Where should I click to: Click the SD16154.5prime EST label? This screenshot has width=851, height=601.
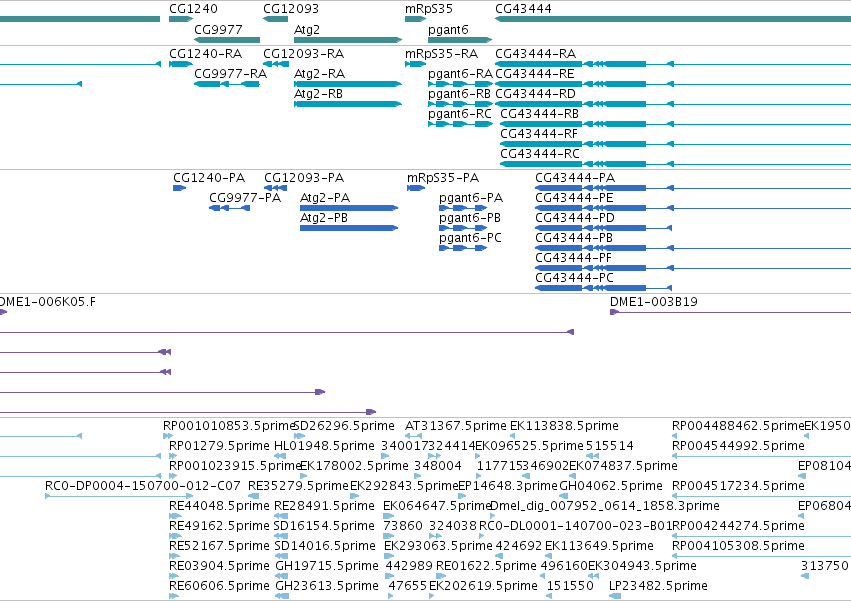(x=325, y=526)
